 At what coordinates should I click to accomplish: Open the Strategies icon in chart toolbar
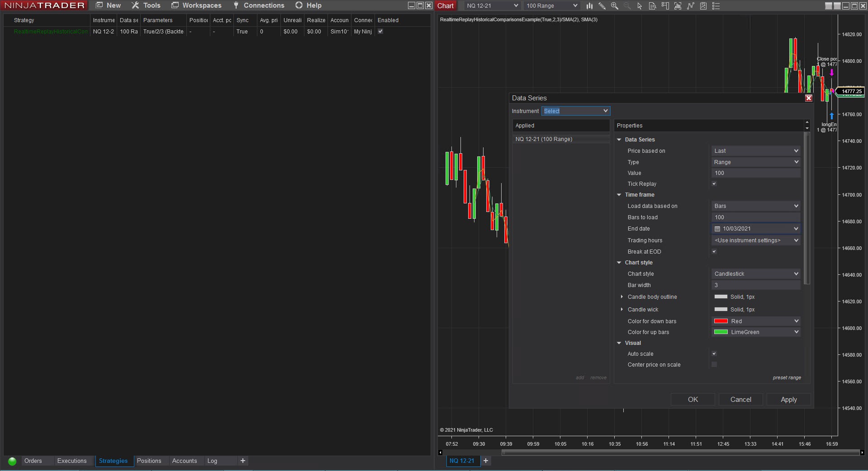coord(703,6)
